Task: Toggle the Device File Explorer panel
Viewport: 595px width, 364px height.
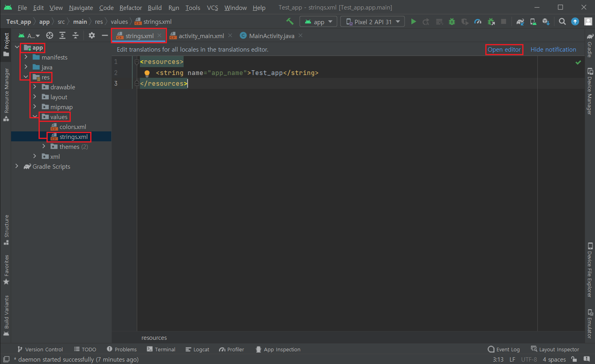Action: 590,270
